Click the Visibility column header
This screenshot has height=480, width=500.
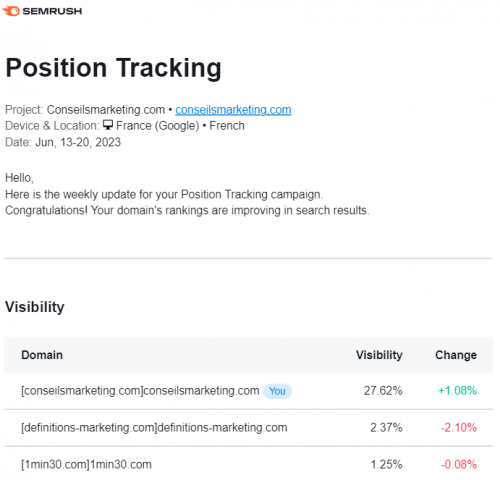(x=379, y=355)
